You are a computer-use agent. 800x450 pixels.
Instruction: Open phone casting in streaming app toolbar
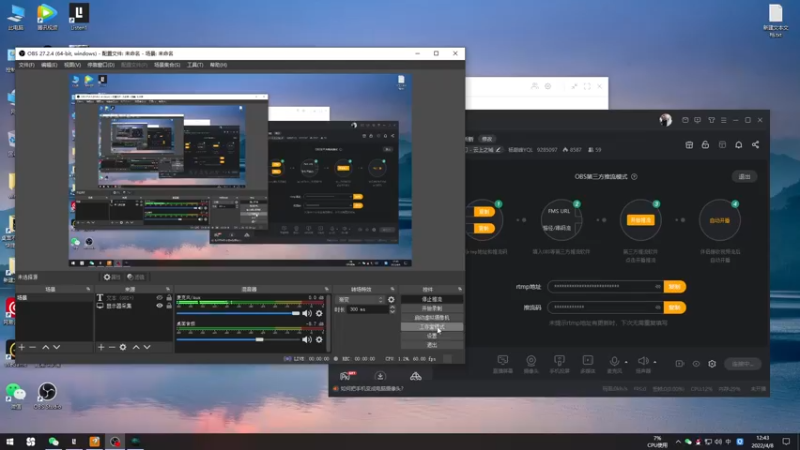point(559,361)
